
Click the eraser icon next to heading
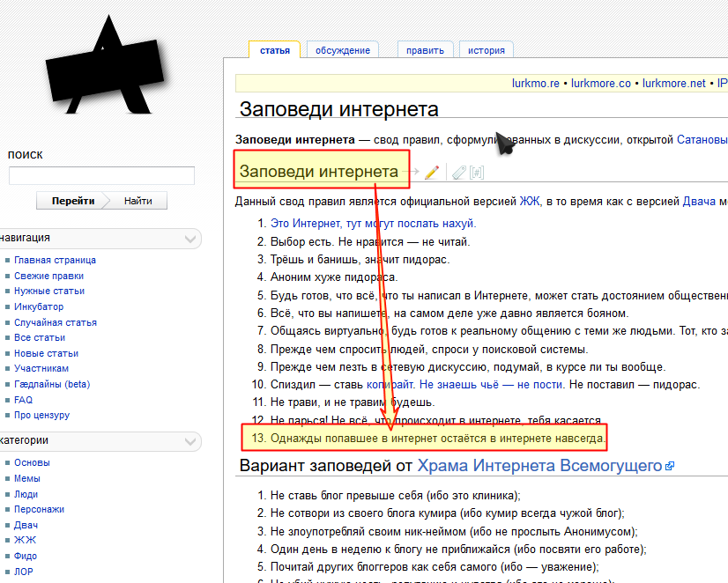pos(458,173)
